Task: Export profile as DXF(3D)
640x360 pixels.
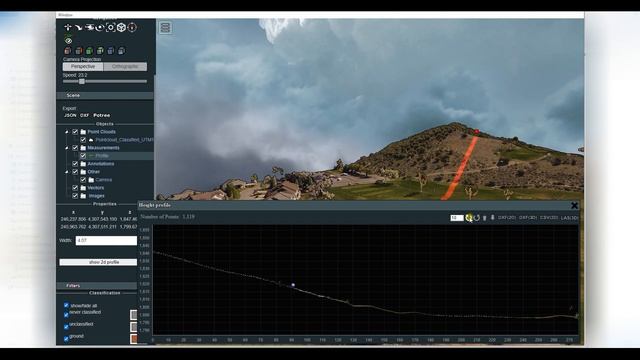Action: [x=528, y=218]
